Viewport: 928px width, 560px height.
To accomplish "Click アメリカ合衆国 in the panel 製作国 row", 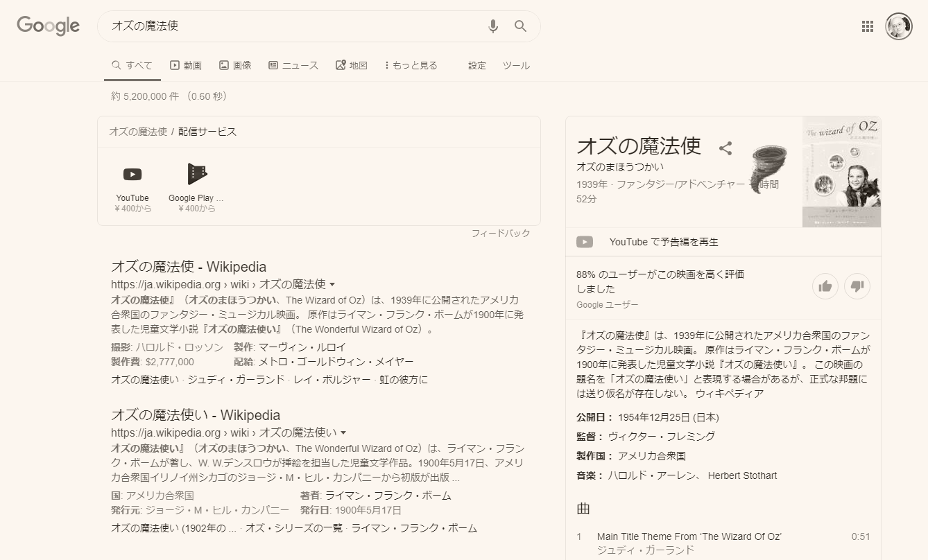I will [651, 456].
